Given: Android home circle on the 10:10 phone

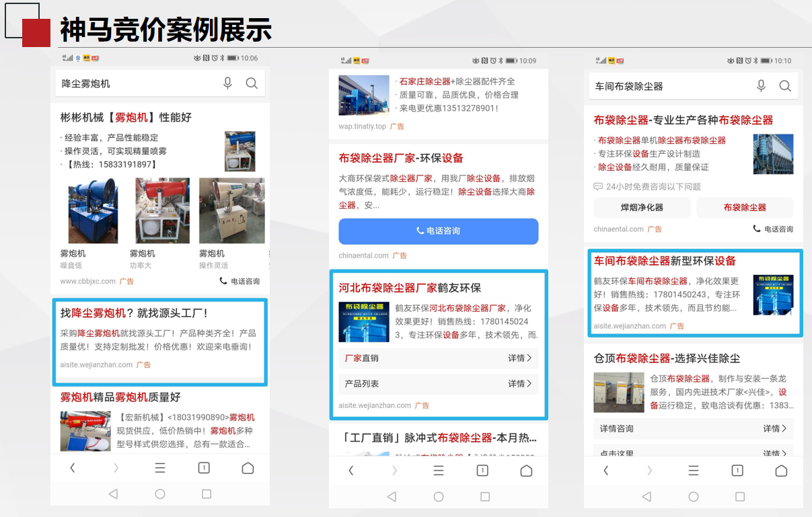Looking at the screenshot, I should (694, 497).
